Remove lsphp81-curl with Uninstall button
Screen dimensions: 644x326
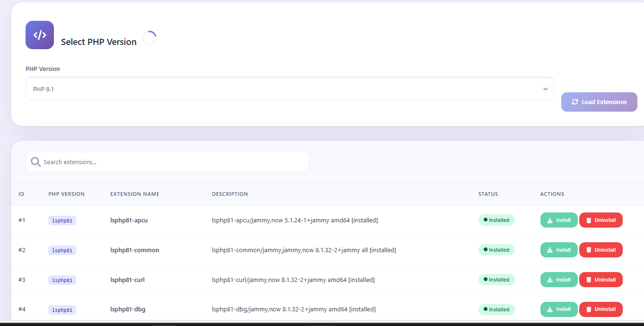(600, 280)
